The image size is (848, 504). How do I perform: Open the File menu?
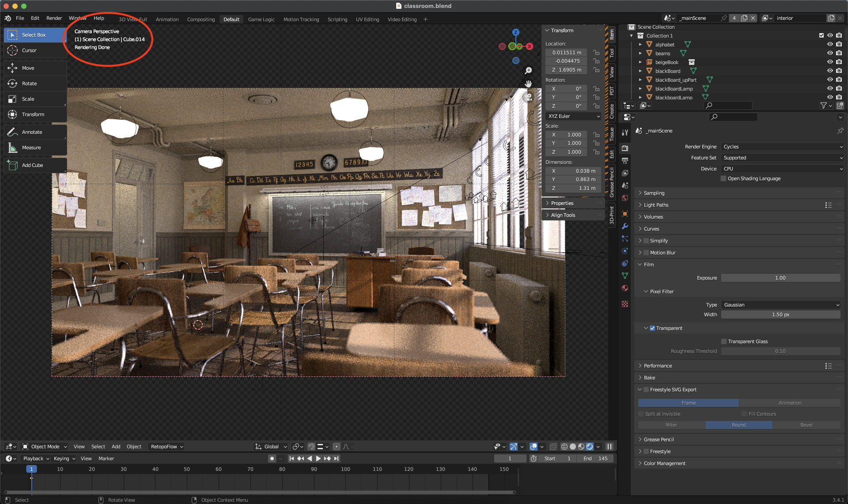(x=20, y=18)
